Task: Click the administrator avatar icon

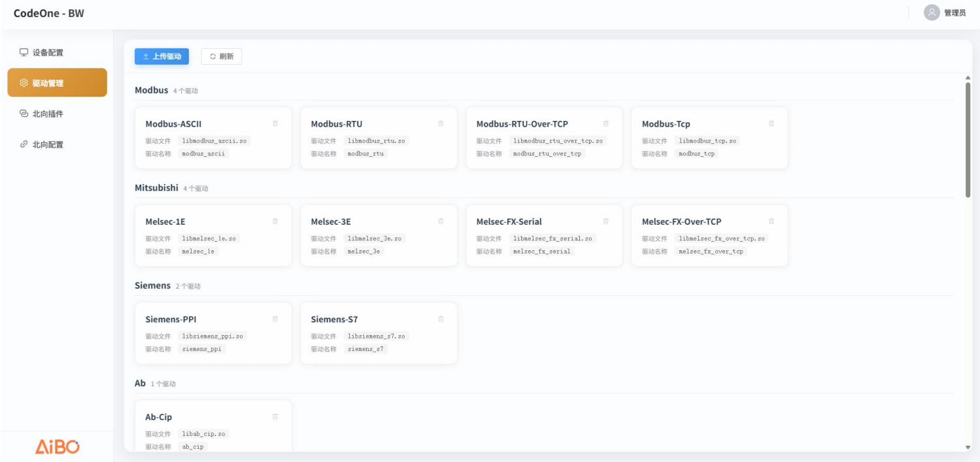Action: (932, 13)
